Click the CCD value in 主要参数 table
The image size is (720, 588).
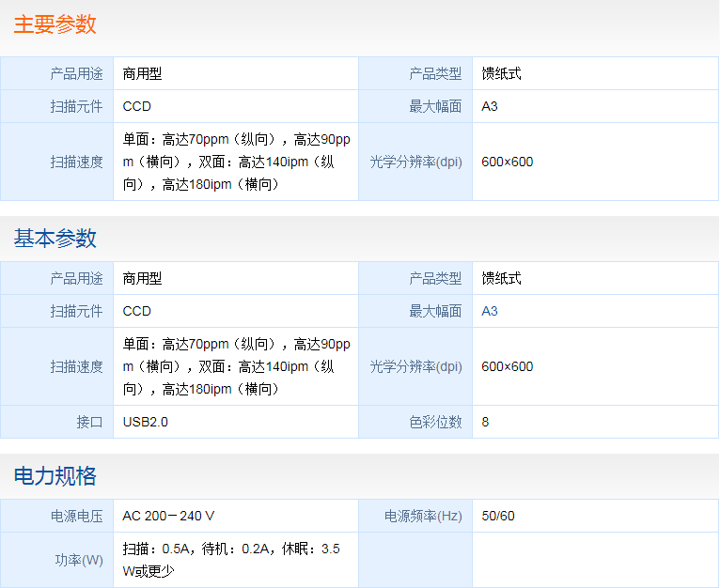tap(136, 106)
